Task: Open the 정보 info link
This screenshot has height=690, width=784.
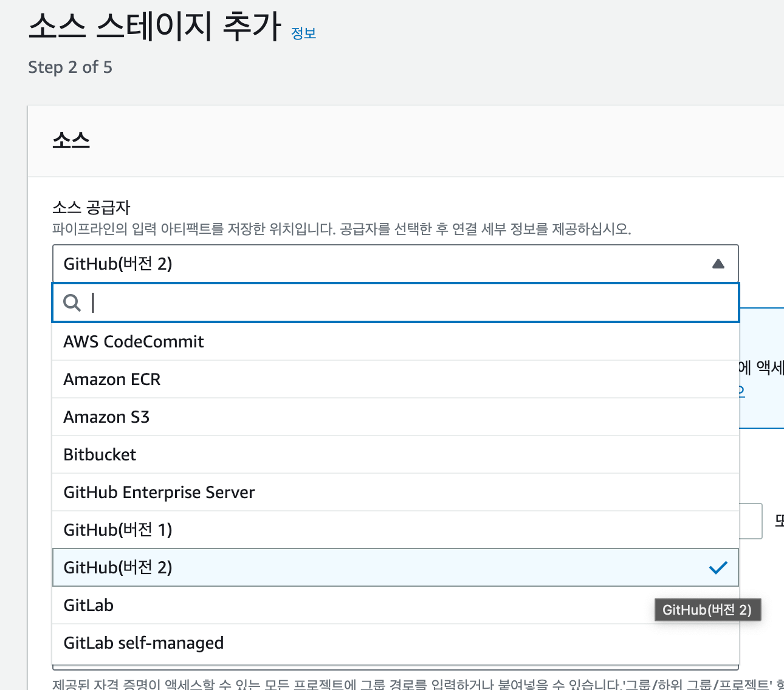Action: click(x=303, y=33)
